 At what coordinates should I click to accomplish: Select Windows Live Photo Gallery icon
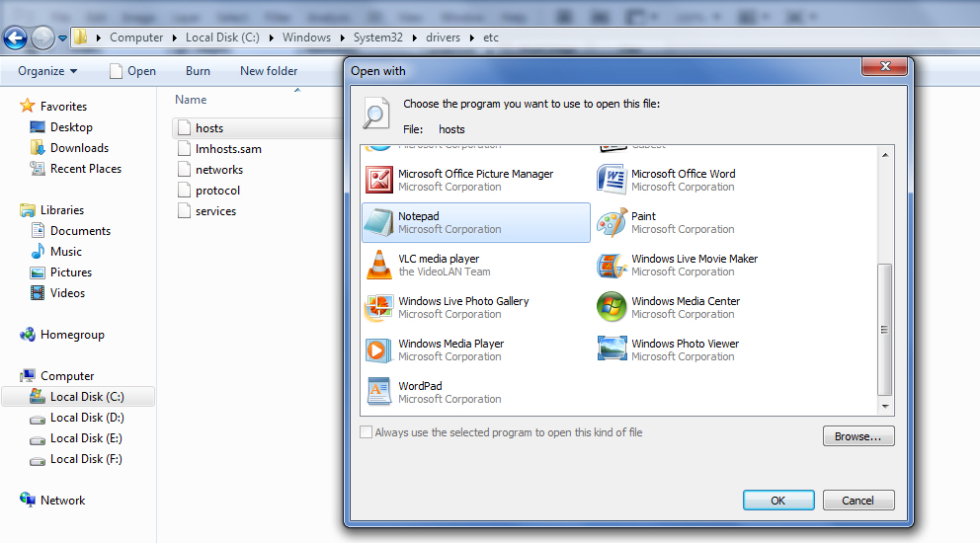coord(378,307)
